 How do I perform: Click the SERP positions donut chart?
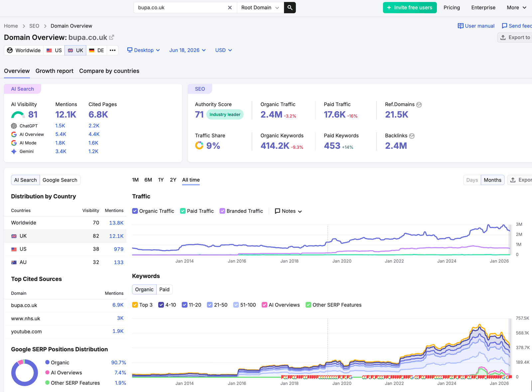coord(25,372)
